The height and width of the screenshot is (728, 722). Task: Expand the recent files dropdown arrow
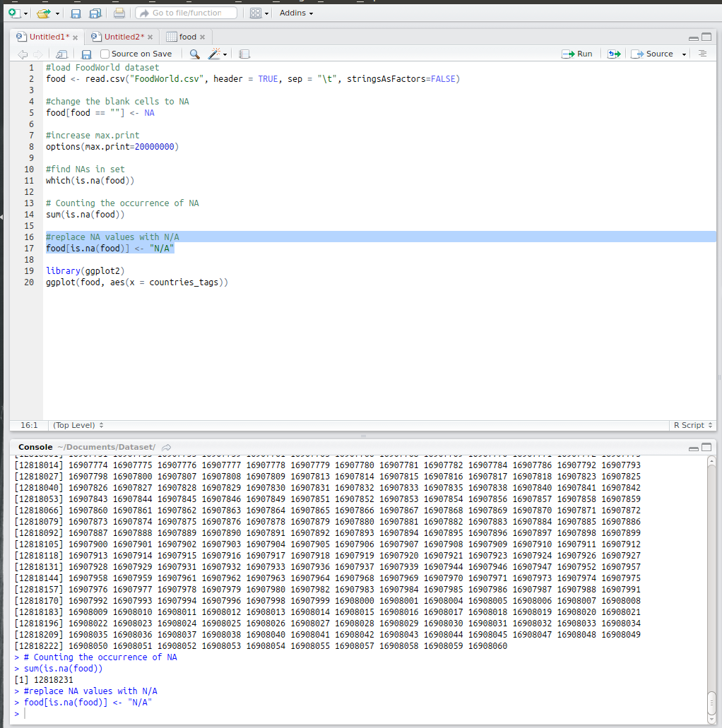point(57,13)
